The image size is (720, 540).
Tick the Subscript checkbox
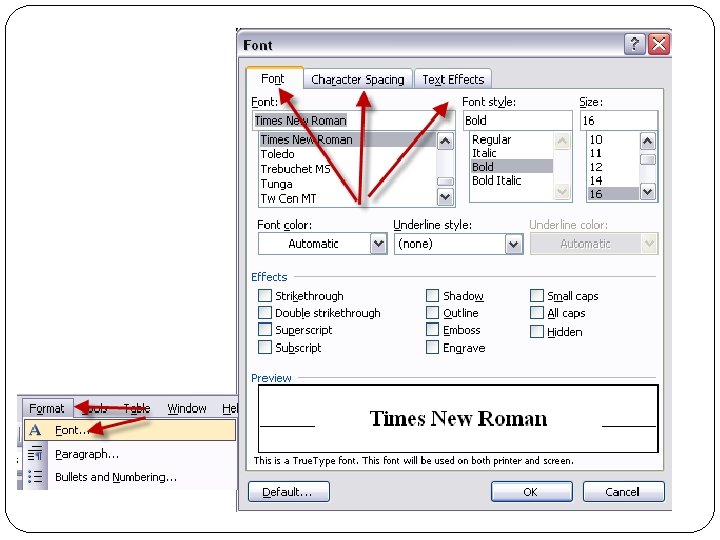[264, 347]
